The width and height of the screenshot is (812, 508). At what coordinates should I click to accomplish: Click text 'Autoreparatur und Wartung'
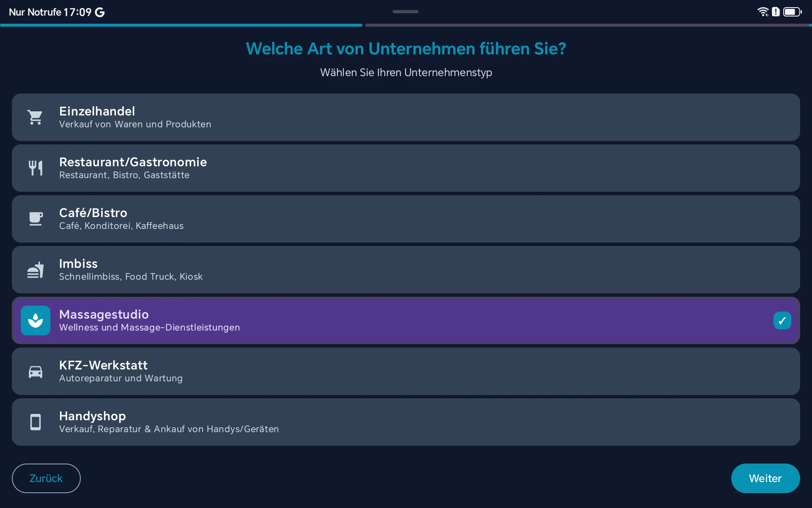click(121, 378)
